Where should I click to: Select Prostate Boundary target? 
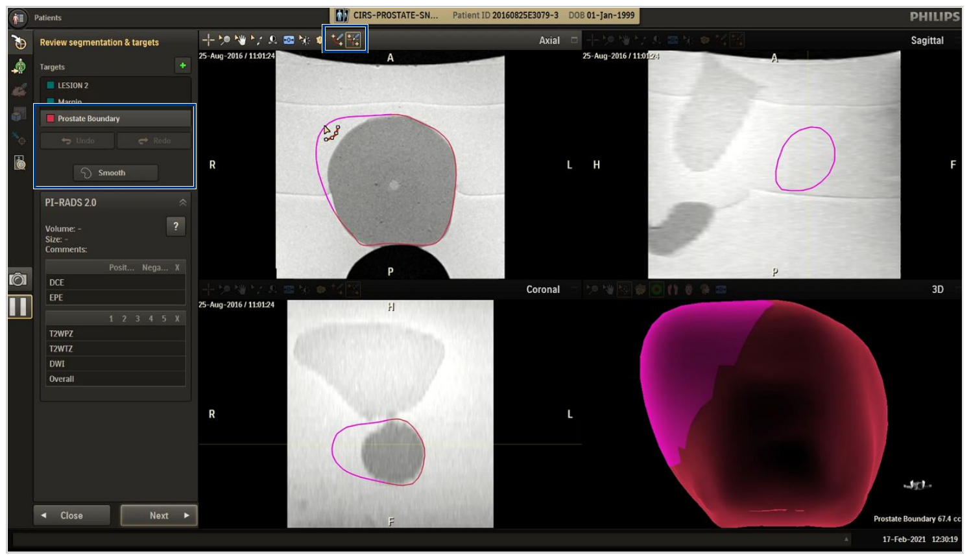(x=115, y=119)
